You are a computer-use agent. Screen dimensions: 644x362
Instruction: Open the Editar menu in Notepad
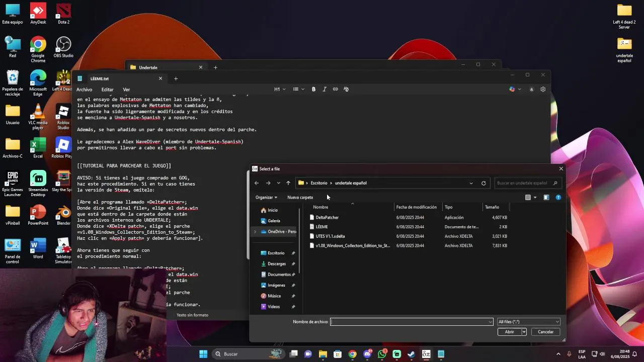[107, 89]
